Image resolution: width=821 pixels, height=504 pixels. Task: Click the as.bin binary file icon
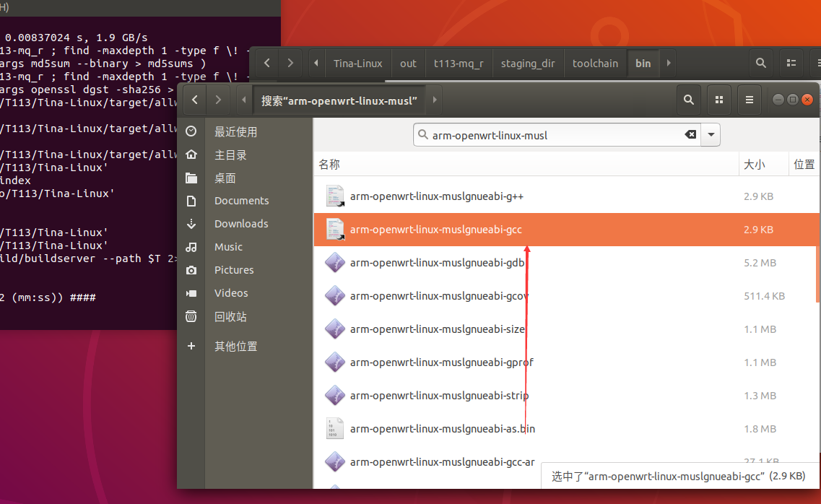click(x=335, y=429)
